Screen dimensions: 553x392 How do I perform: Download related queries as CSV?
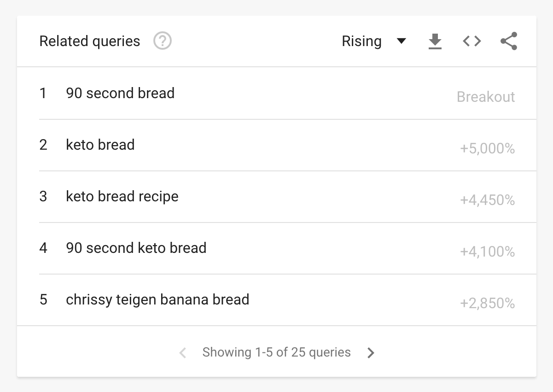(435, 41)
